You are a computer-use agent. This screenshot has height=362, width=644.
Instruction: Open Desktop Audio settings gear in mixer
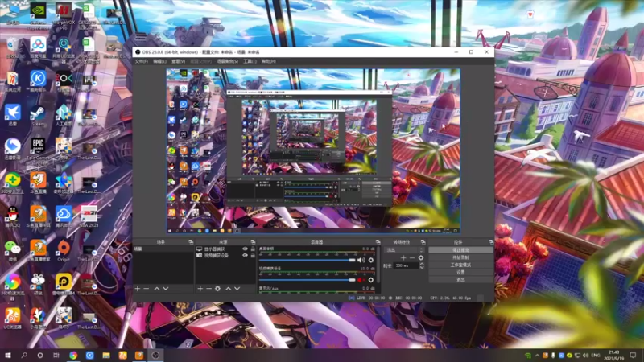pyautogui.click(x=371, y=260)
